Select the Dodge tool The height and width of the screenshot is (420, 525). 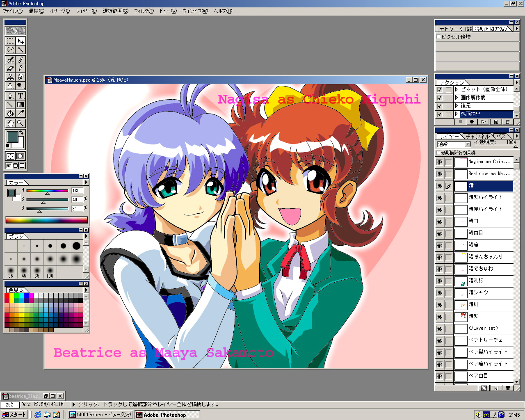[x=21, y=86]
